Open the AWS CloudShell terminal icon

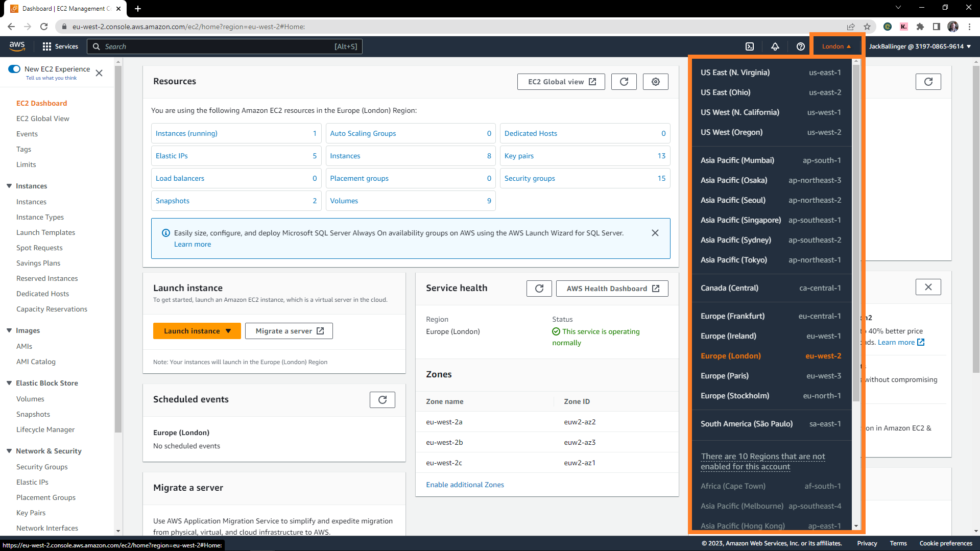pyautogui.click(x=749, y=46)
